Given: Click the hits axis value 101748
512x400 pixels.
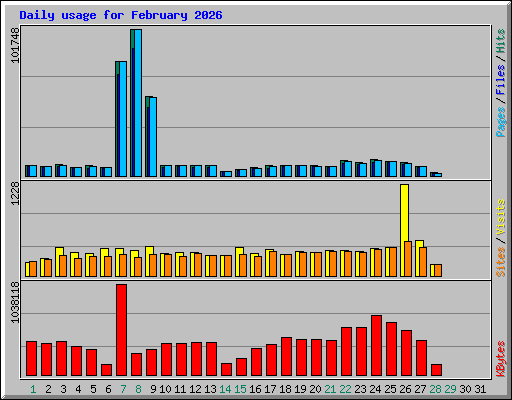Looking at the screenshot, I should point(15,45).
